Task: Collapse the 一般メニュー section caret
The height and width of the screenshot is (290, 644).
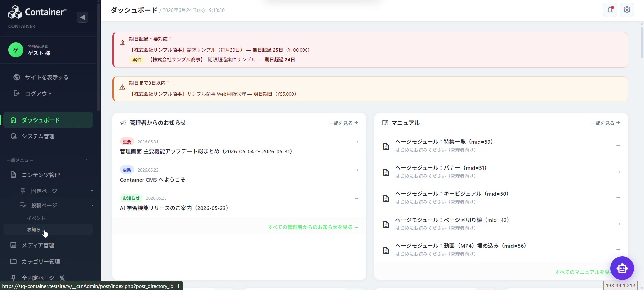Action: coord(87,160)
